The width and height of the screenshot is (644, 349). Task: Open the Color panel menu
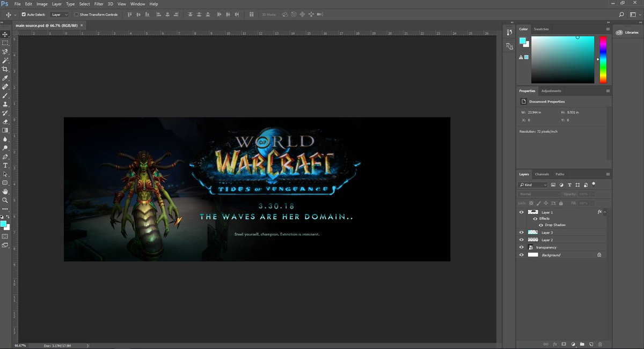608,29
